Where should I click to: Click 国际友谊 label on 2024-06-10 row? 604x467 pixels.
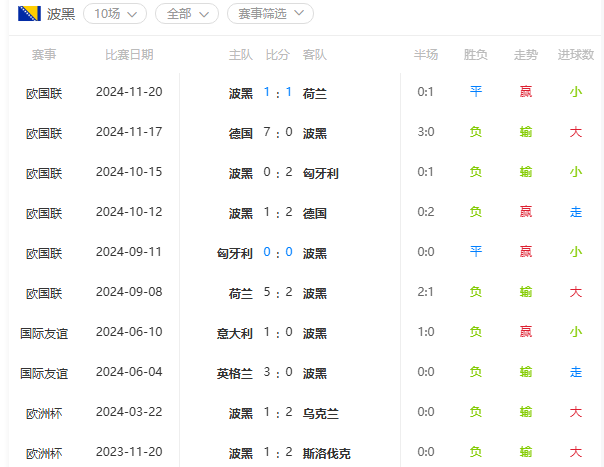click(x=44, y=333)
